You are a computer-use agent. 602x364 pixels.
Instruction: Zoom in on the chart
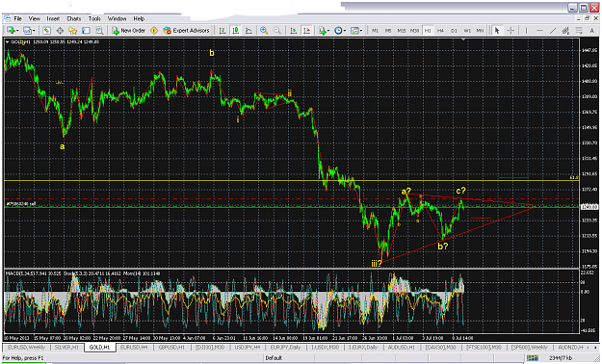[x=264, y=31]
